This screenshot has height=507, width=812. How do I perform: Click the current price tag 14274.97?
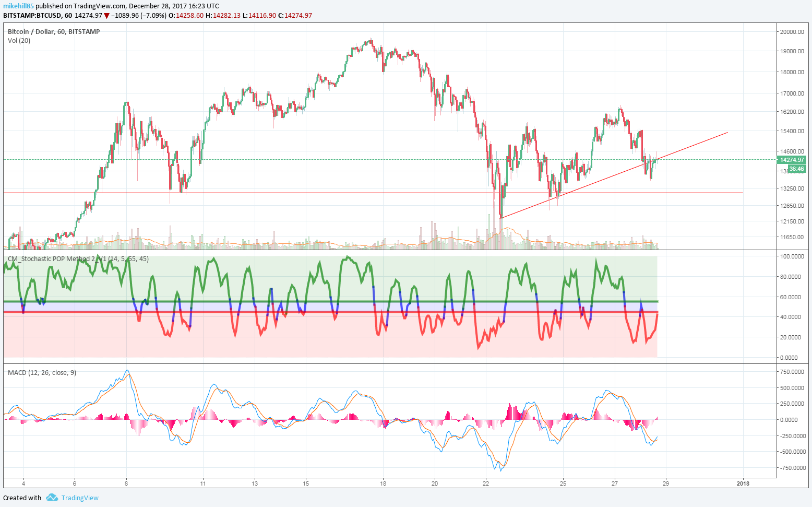pyautogui.click(x=792, y=160)
